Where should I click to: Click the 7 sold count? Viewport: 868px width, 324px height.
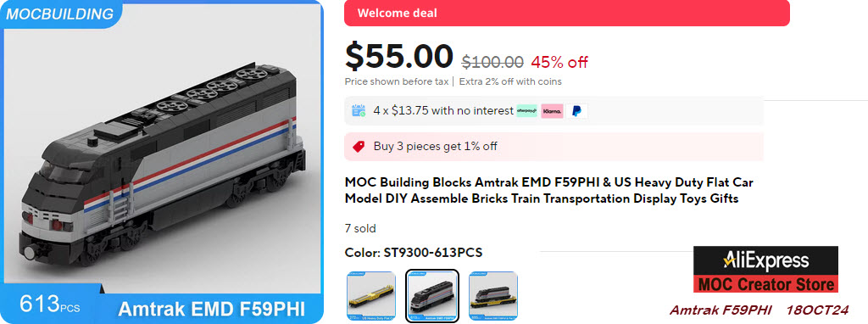tap(359, 228)
